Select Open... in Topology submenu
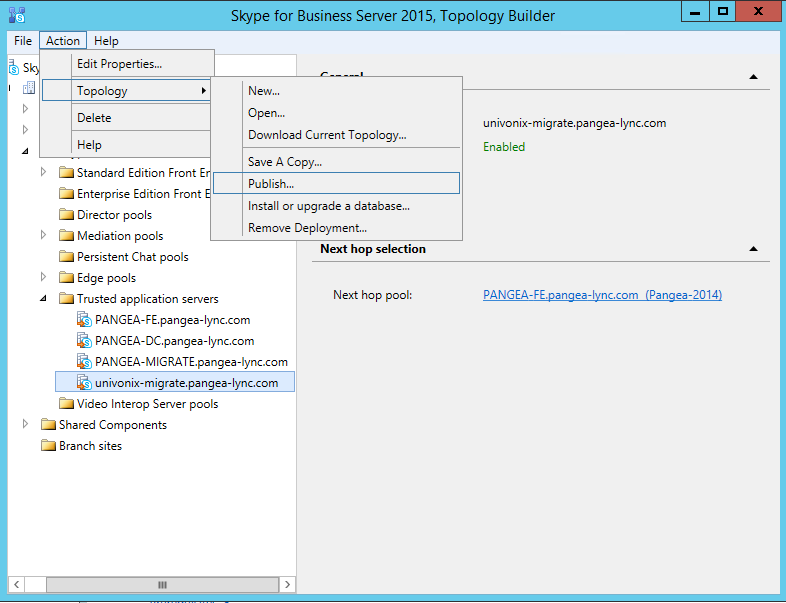 336,113
